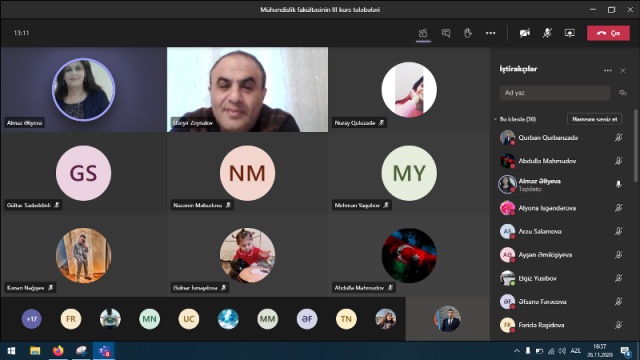Click the participant name search field
Screen dimensions: 640x360
pyautogui.click(x=555, y=93)
